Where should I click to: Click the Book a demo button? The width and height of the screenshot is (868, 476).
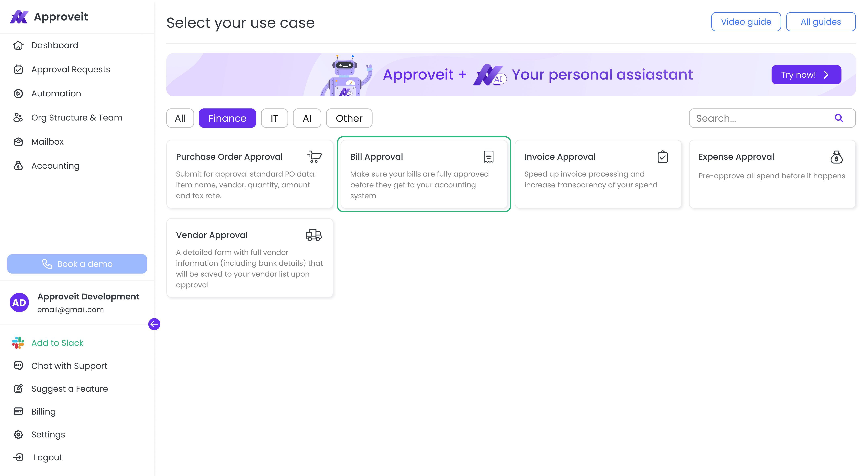(x=77, y=264)
